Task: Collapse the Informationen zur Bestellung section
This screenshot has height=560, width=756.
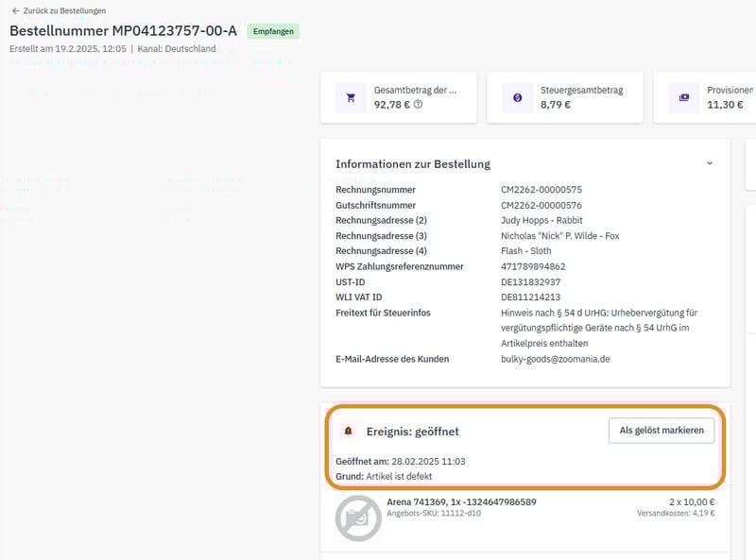Action: [x=710, y=163]
